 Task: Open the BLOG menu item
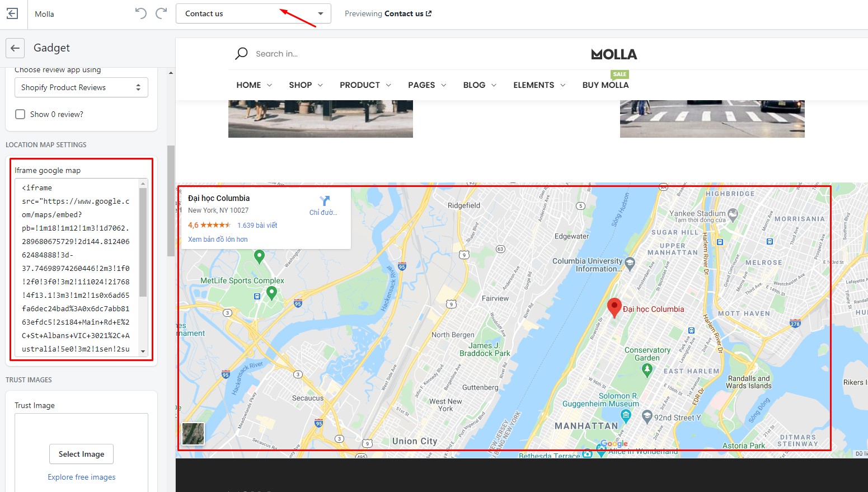click(474, 85)
